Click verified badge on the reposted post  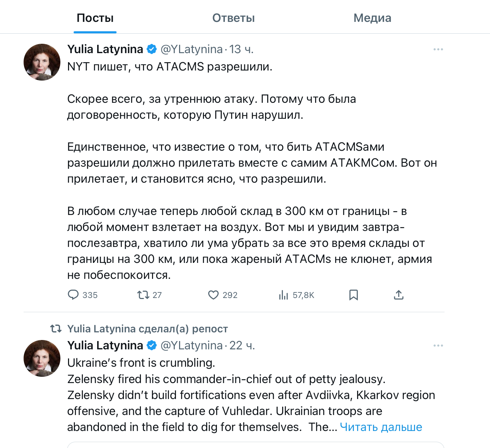tap(152, 346)
